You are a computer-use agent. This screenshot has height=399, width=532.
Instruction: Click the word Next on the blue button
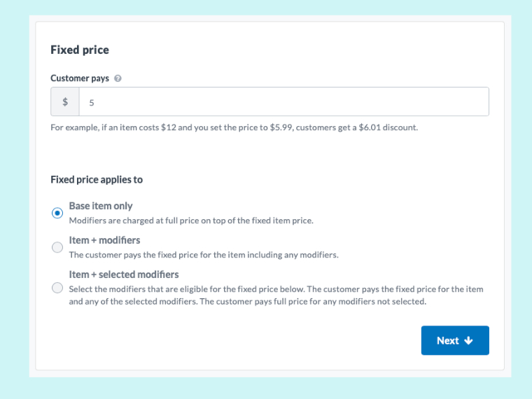447,340
